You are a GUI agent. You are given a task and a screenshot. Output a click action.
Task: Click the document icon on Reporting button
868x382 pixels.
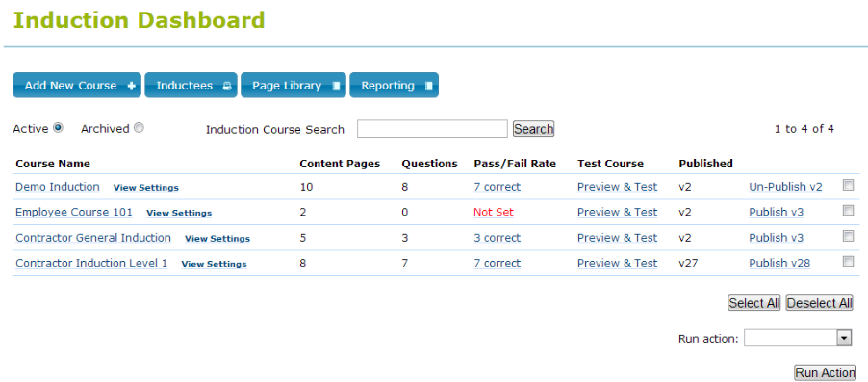428,86
